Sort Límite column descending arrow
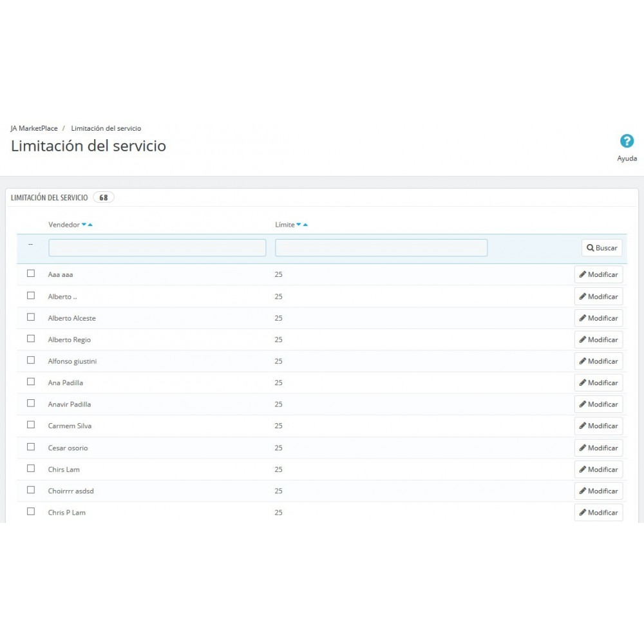 [x=299, y=225]
